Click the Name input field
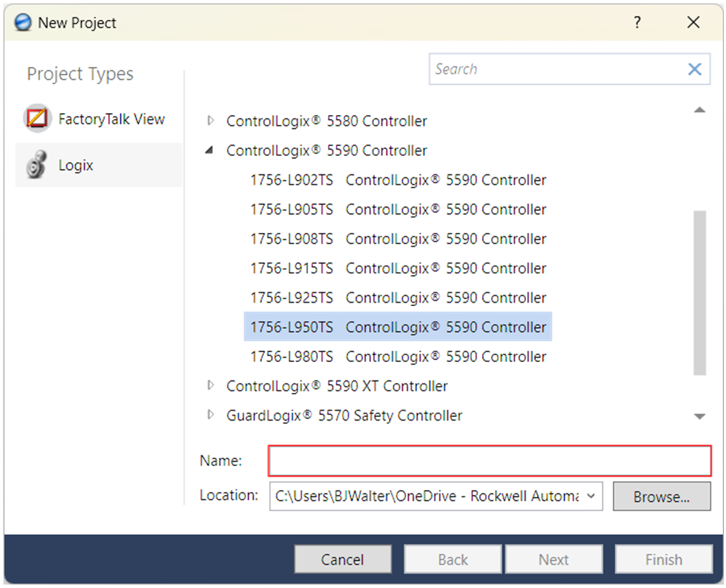 coord(490,460)
